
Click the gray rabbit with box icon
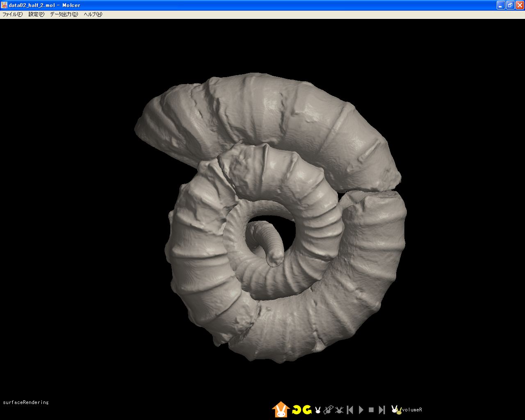coord(328,410)
